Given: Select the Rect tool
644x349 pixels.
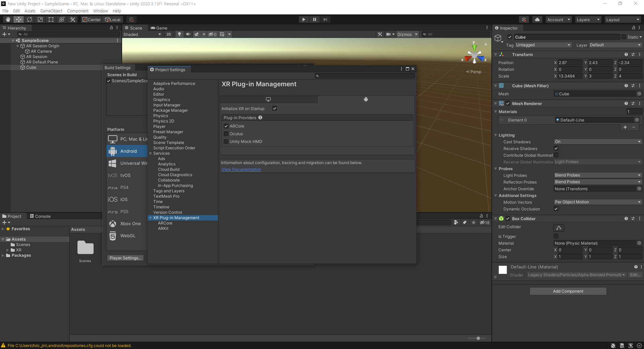Looking at the screenshot, I should (x=51, y=19).
